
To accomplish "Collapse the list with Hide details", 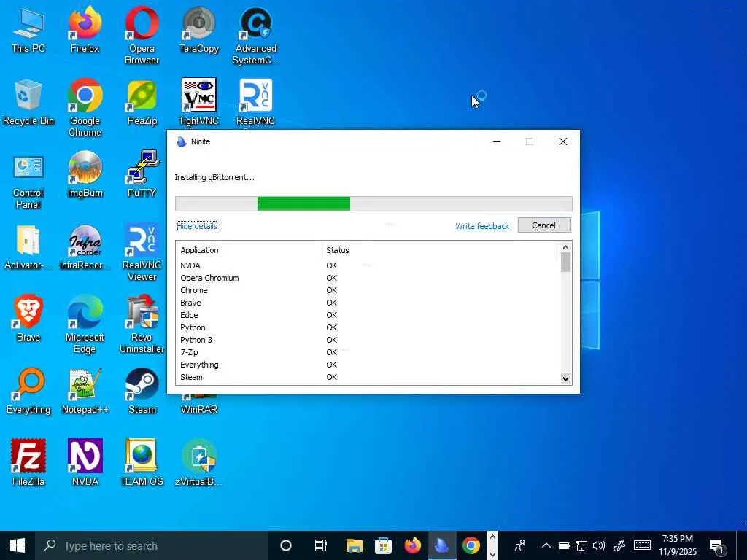I will pyautogui.click(x=197, y=226).
